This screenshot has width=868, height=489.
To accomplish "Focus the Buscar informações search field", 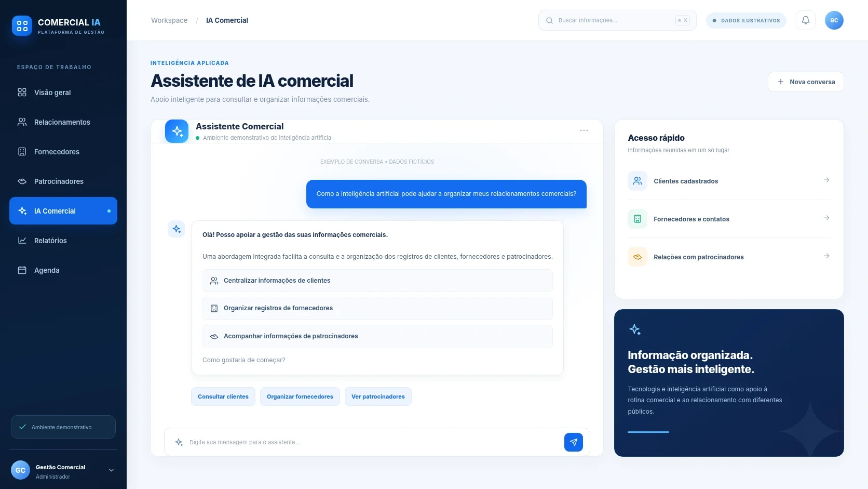I will [x=617, y=20].
